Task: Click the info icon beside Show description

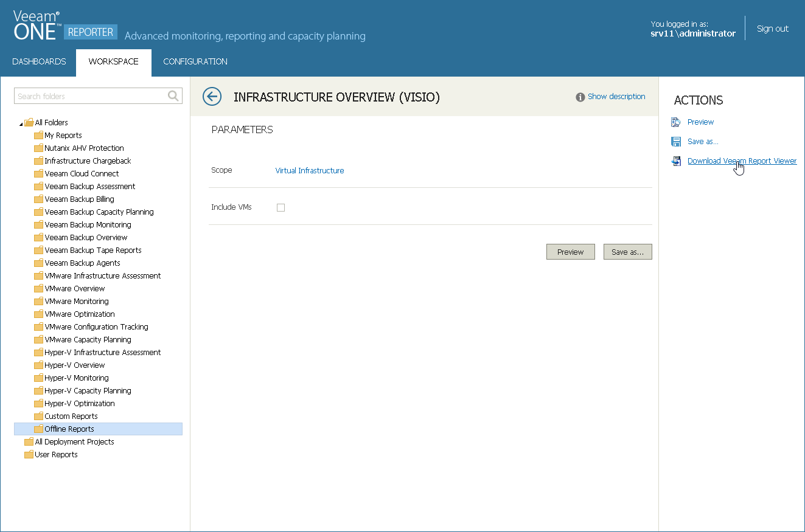Action: 580,97
